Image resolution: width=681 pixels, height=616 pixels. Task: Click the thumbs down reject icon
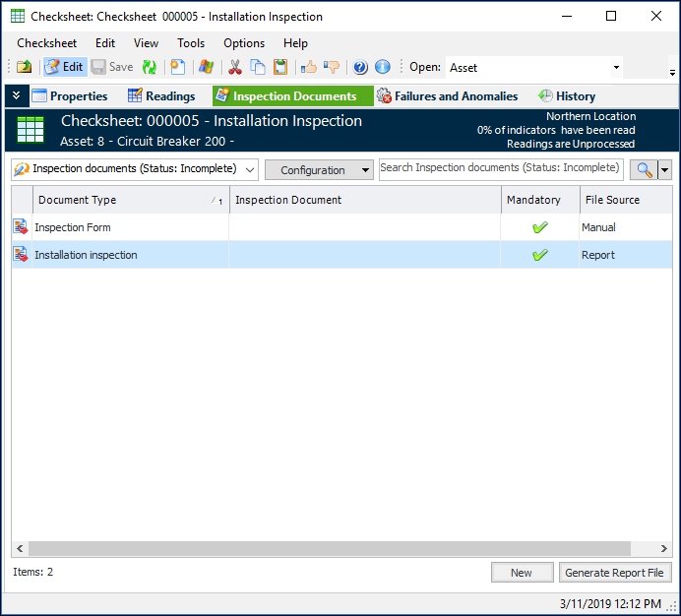coord(332,67)
